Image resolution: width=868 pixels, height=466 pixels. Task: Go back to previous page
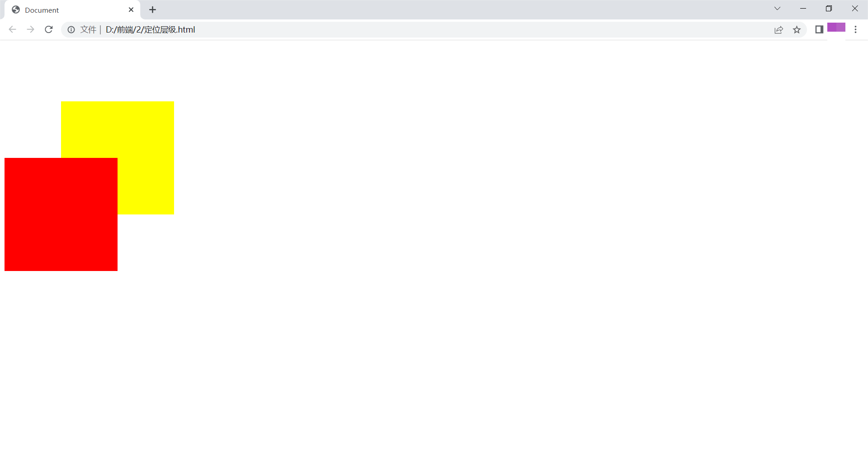(12, 29)
